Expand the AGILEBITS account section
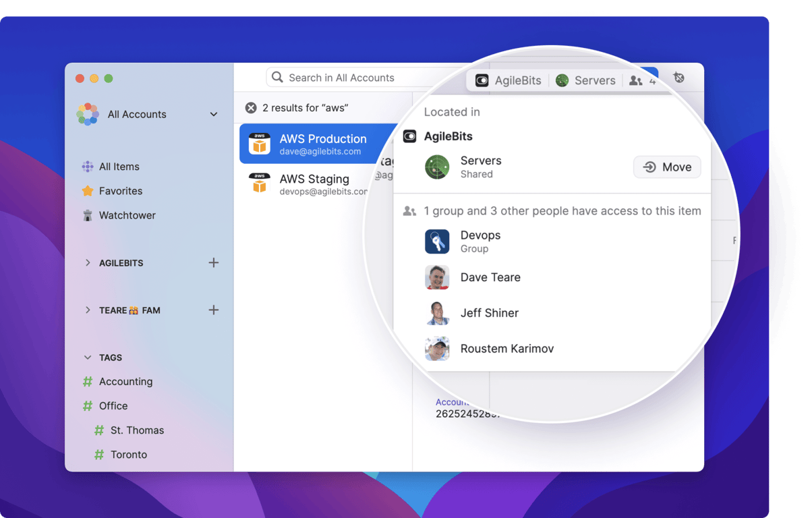Image resolution: width=812 pixels, height=518 pixels. (x=88, y=263)
